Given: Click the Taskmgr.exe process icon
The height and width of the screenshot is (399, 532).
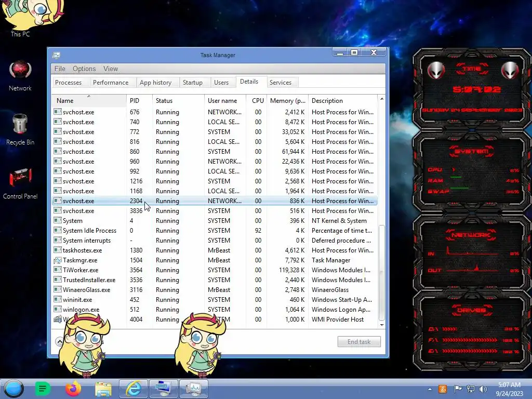Looking at the screenshot, I should tap(58, 260).
